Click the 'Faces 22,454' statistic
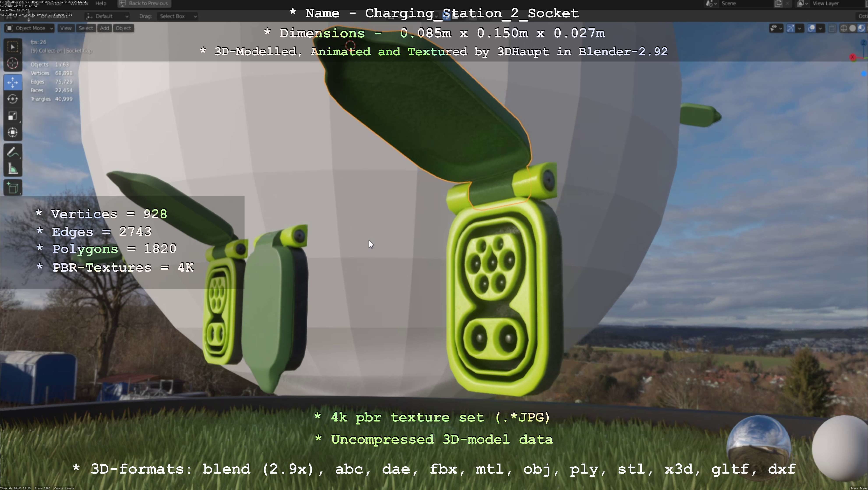Screen dimensions: 868x490 pos(51,90)
